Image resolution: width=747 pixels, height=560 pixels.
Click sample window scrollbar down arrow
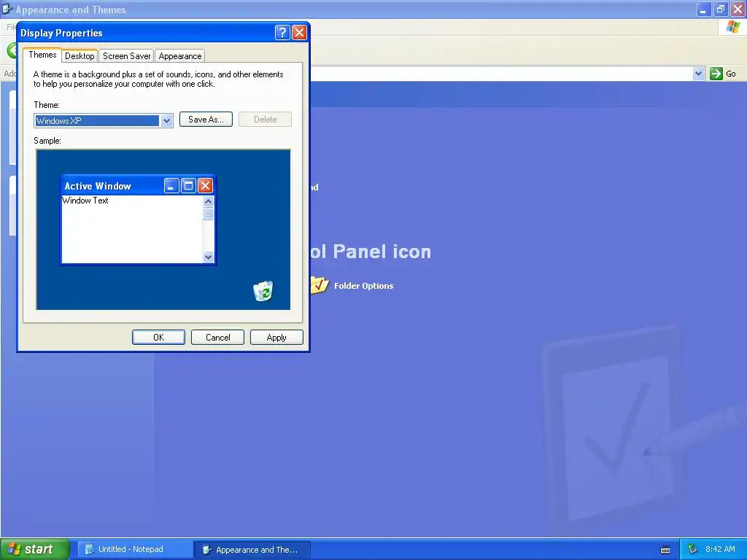[208, 257]
